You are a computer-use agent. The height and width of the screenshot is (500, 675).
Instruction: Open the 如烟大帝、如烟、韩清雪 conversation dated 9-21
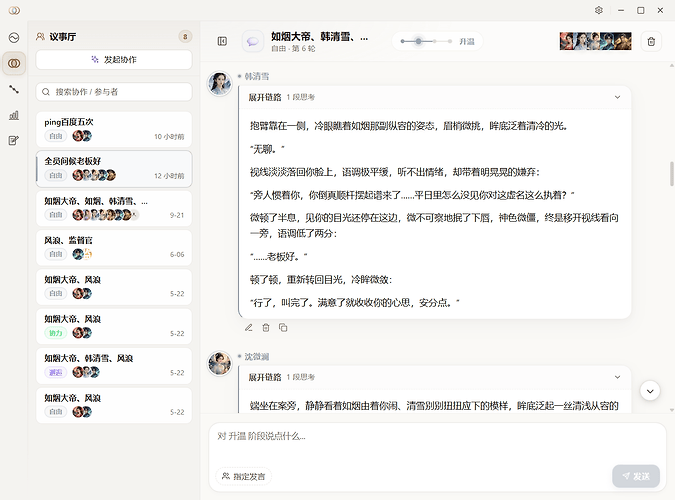tap(114, 208)
